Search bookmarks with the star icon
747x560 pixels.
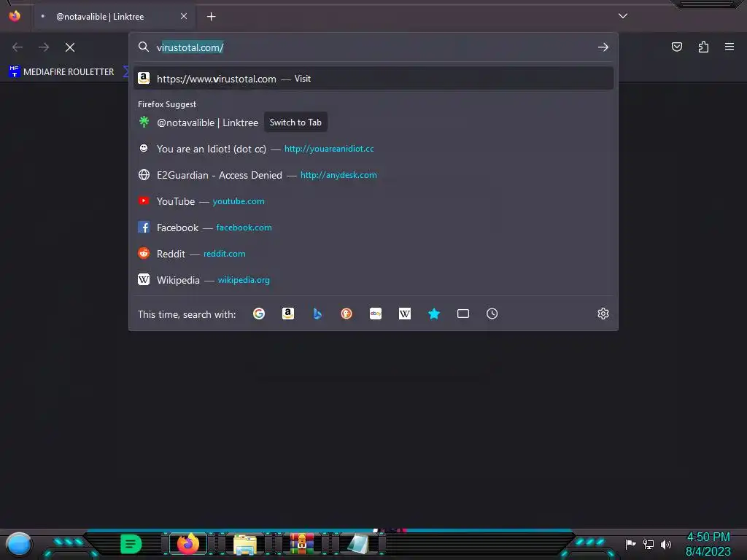[434, 314]
